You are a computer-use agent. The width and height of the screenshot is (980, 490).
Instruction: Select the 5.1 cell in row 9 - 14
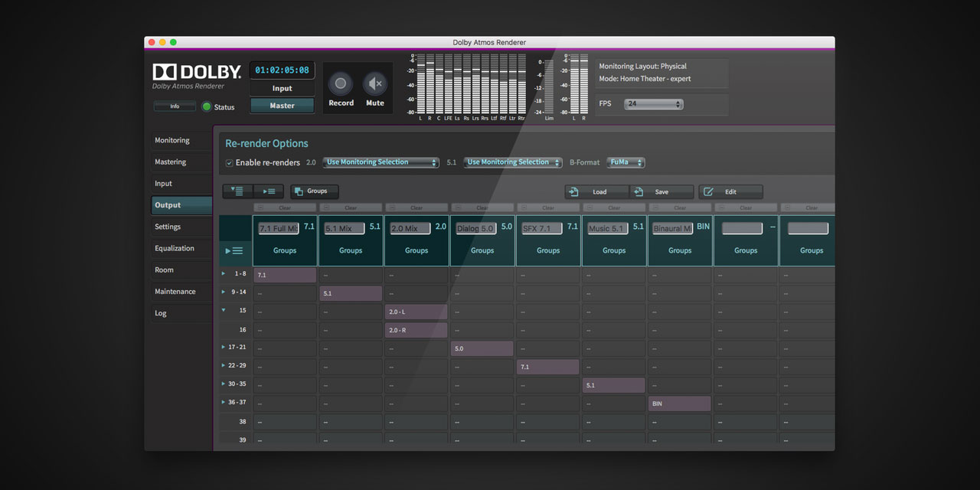[x=351, y=293]
